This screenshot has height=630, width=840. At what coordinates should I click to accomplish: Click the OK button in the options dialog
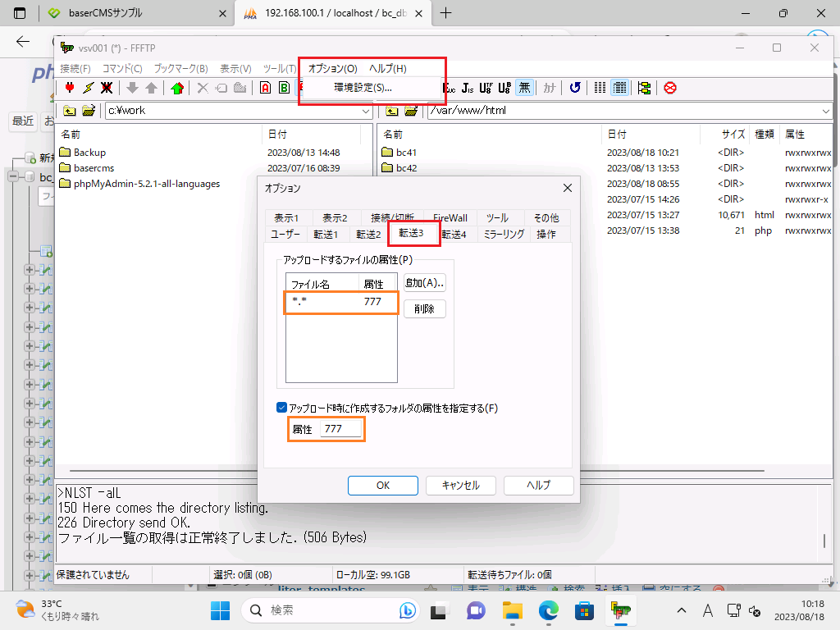pyautogui.click(x=383, y=485)
